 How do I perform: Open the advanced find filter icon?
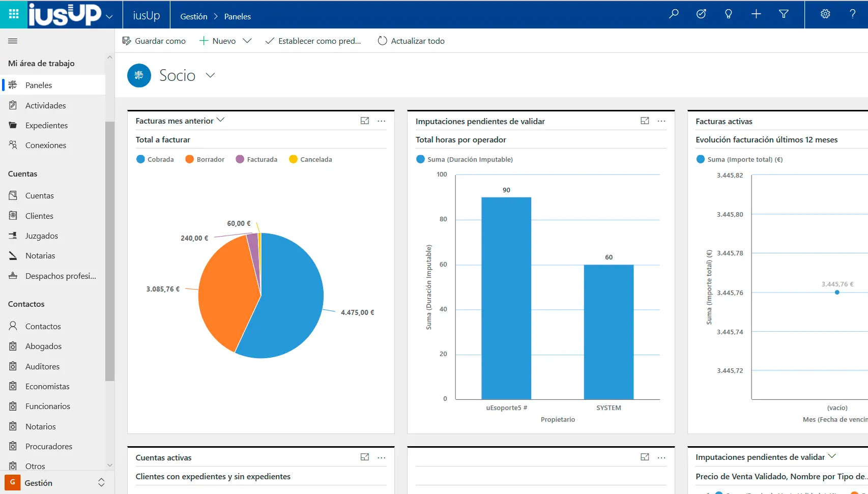784,14
